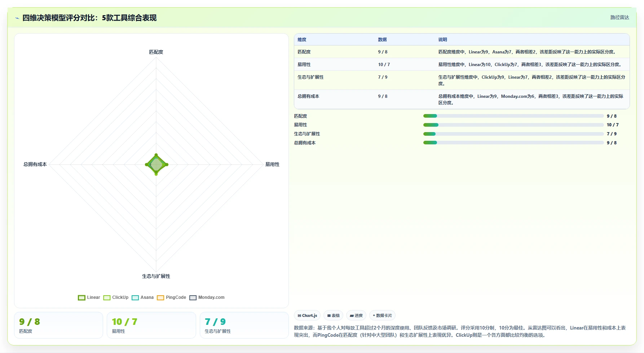Click the 易用性 label left of its progress bar

(x=300, y=125)
